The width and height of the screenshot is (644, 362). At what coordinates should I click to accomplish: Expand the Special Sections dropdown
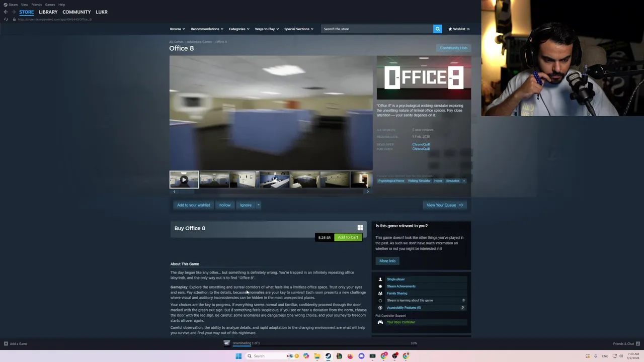click(299, 29)
